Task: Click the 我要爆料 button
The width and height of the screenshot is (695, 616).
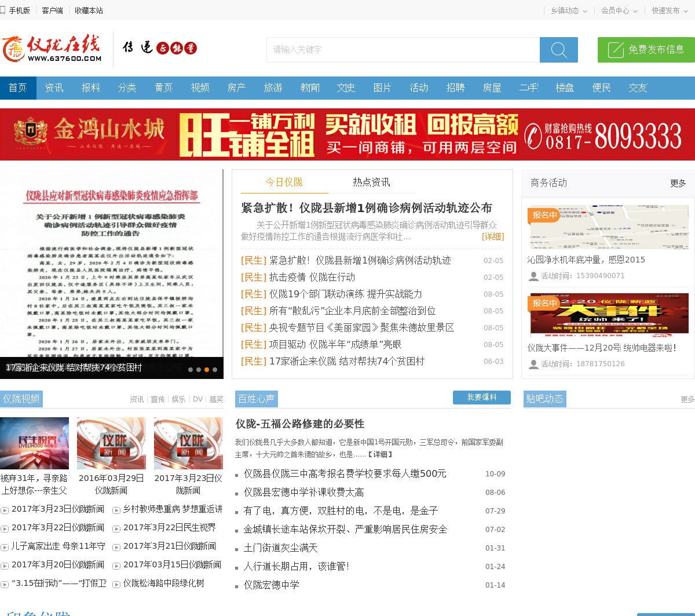Action: pyautogui.click(x=481, y=397)
